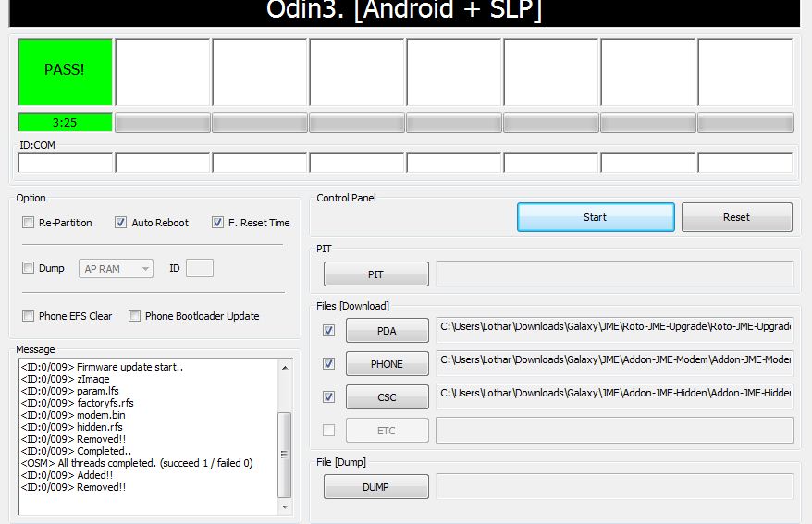Tick the Phone EFS Clear checkbox
This screenshot has width=812, height=524.
28,315
